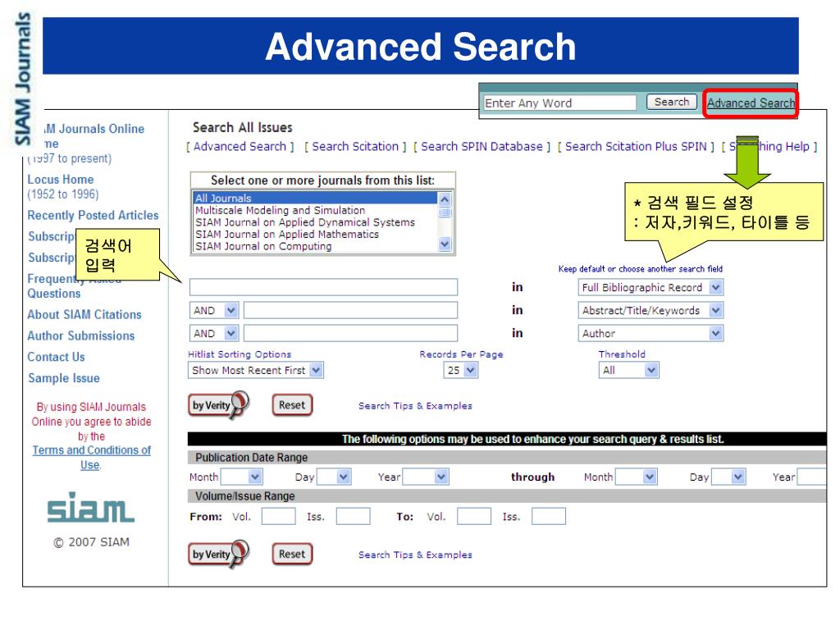840x630 pixels.
Task: Open Contact Us sidebar link
Action: (57, 357)
